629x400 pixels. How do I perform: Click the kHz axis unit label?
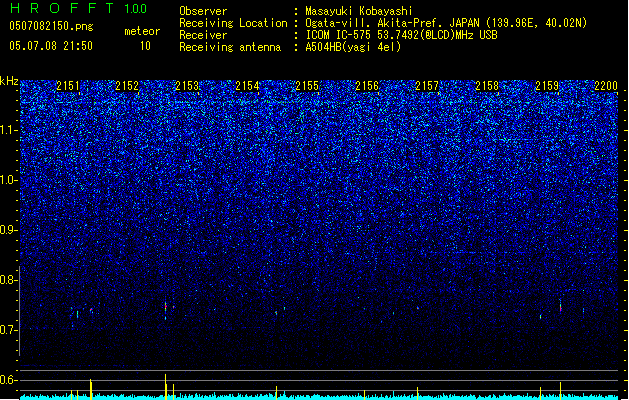[9, 81]
